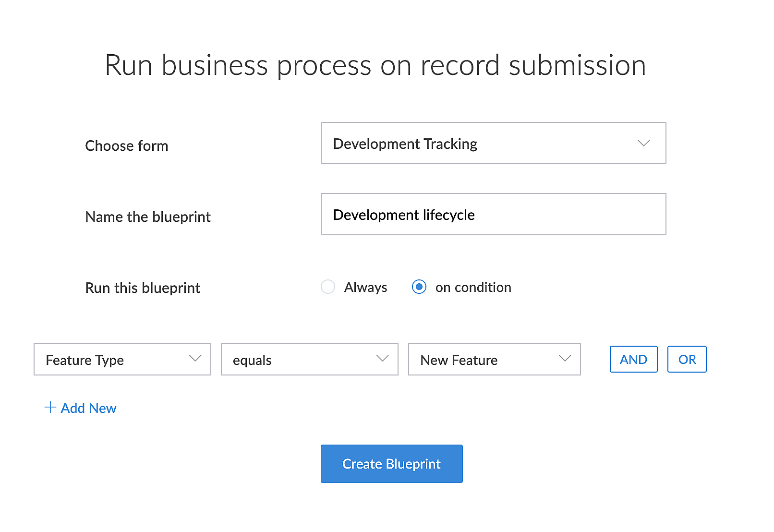Click the Name the blueprint label
This screenshot has width=774, height=532.
(x=148, y=217)
